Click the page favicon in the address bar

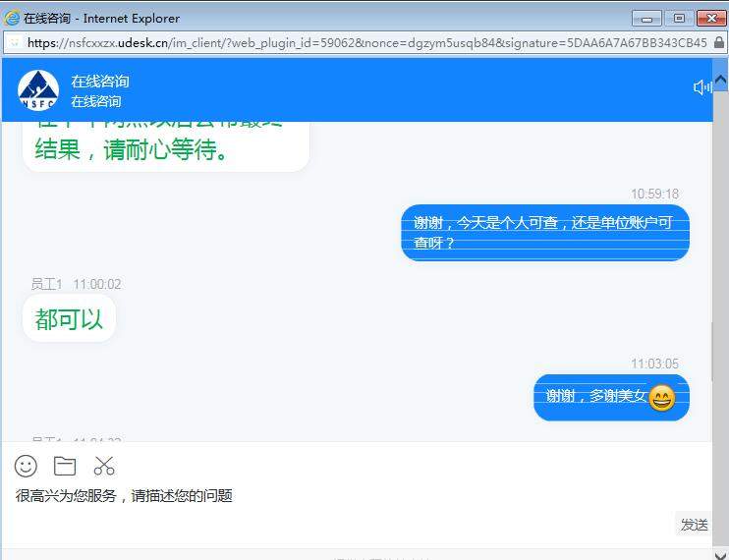coord(15,43)
